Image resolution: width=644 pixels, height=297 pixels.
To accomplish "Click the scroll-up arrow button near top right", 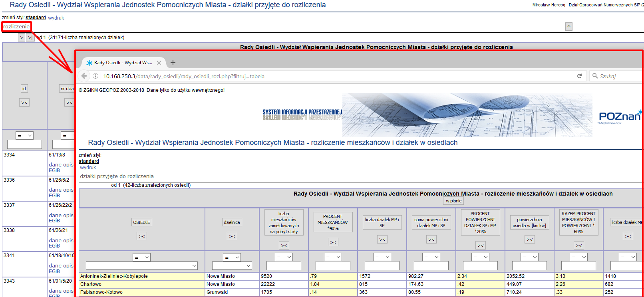I will pyautogui.click(x=569, y=26).
